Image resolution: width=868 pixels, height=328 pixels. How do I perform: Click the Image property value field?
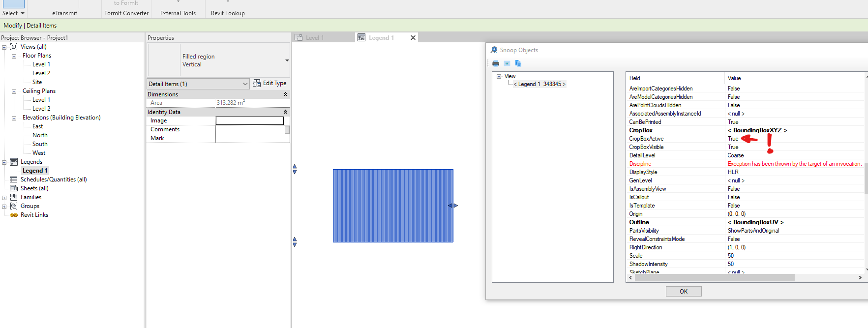pos(250,120)
